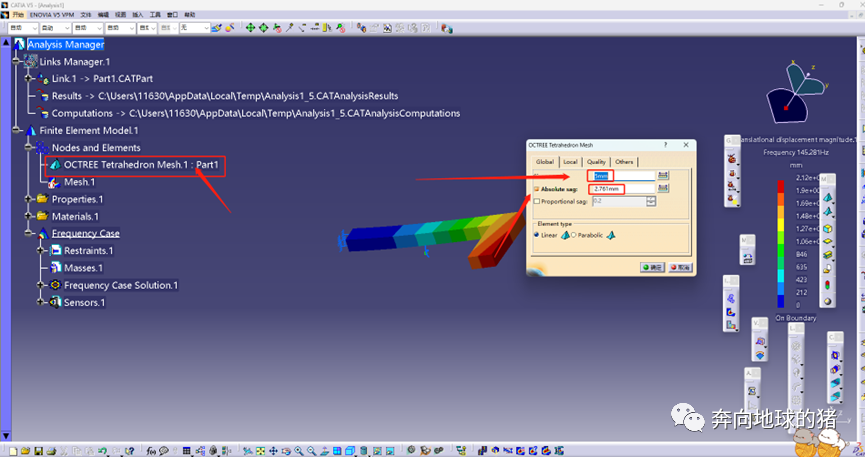Select the Rotate view tool

(286, 451)
